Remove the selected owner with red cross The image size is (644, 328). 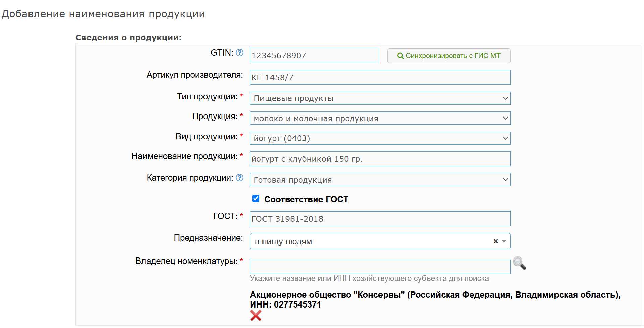click(256, 315)
